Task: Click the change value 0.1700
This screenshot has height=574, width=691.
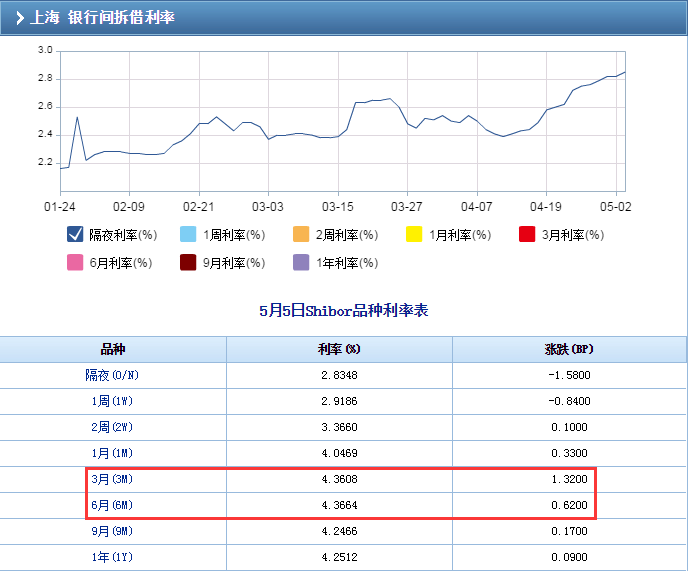Action: coord(569,531)
